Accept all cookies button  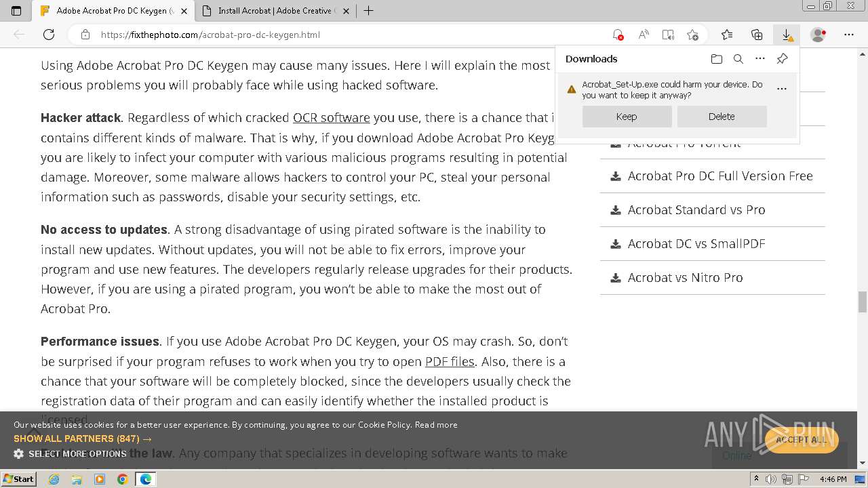pos(802,440)
